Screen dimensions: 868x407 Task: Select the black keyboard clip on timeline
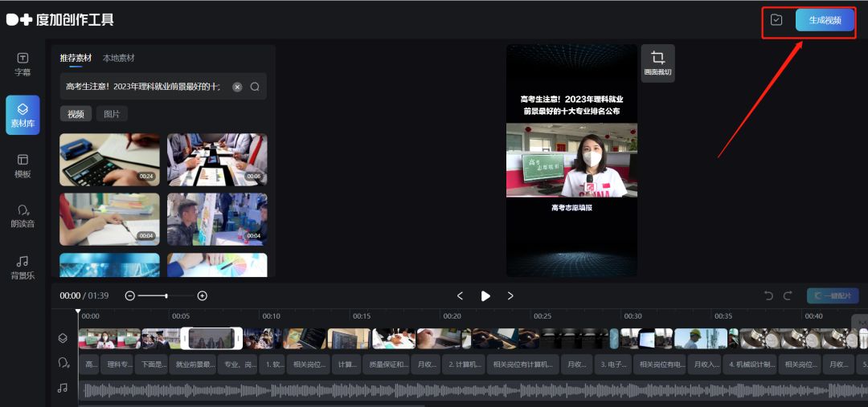tap(575, 339)
